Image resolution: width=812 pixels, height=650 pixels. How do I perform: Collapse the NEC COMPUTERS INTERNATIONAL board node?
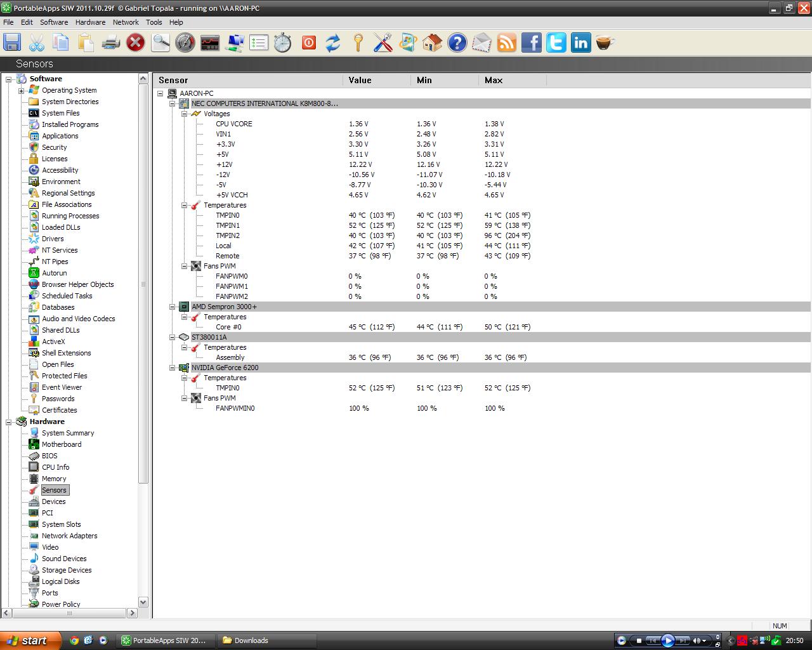172,103
